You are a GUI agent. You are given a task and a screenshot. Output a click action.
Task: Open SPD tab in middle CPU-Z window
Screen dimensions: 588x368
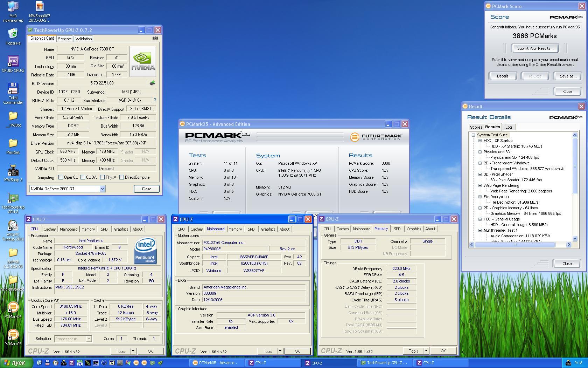251,229
